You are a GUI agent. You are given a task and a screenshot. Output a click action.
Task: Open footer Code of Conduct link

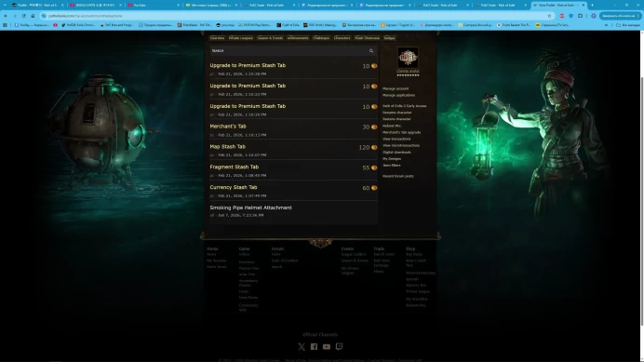[285, 261]
